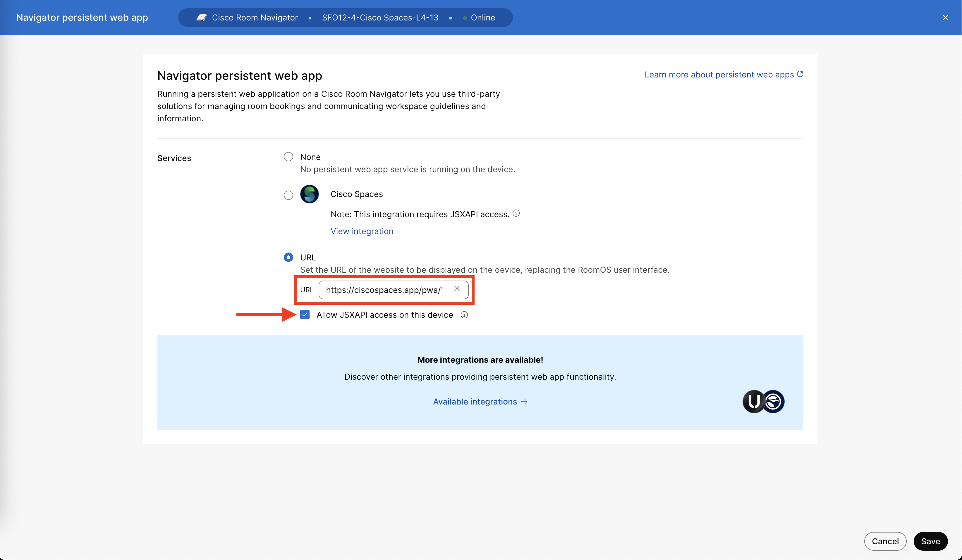The width and height of the screenshot is (962, 560).
Task: Clear the URL field using the X icon
Action: (457, 289)
